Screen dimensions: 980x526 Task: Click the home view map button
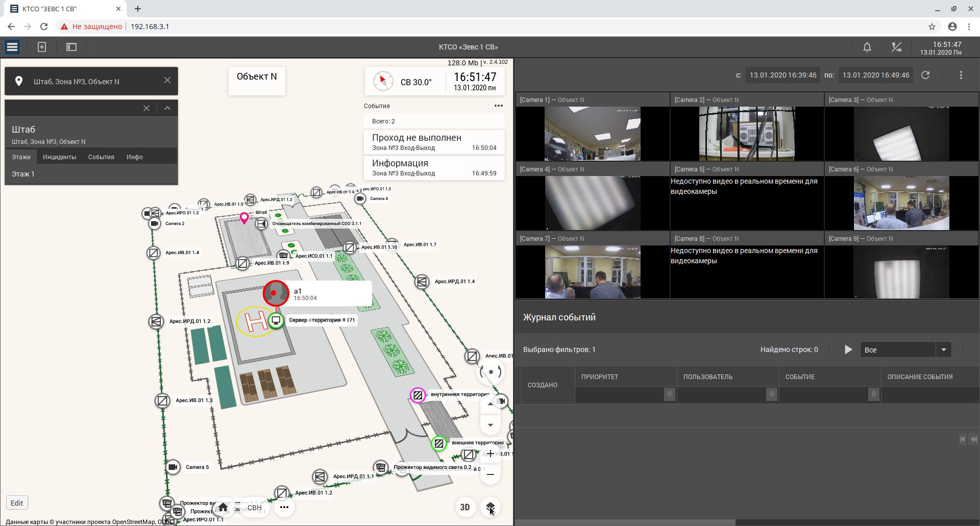[223, 507]
